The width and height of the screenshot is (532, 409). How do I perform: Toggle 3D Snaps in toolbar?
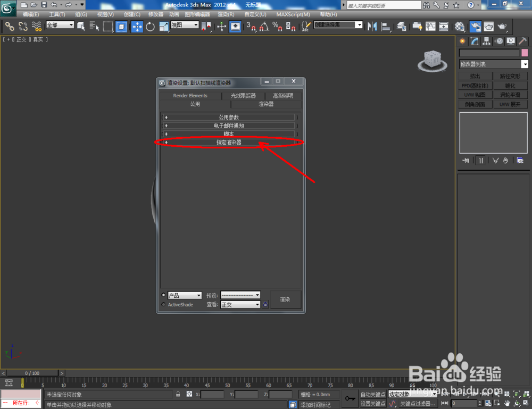pyautogui.click(x=251, y=26)
